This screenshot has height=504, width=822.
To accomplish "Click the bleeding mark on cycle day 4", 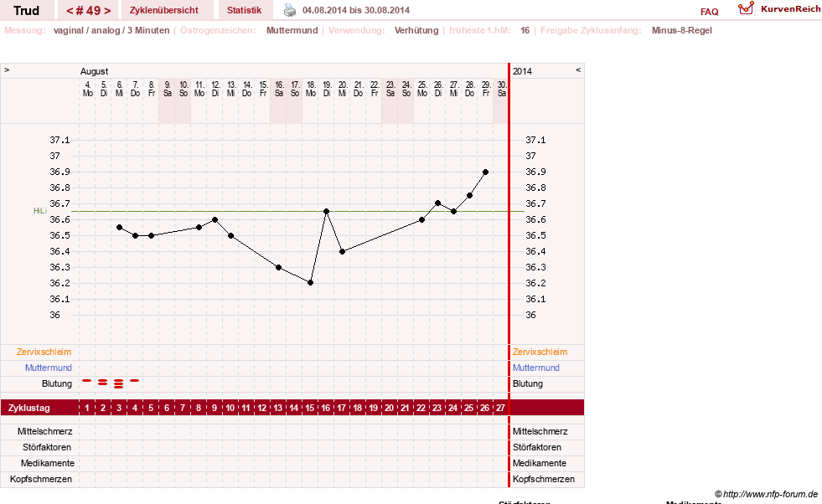I will click(135, 380).
